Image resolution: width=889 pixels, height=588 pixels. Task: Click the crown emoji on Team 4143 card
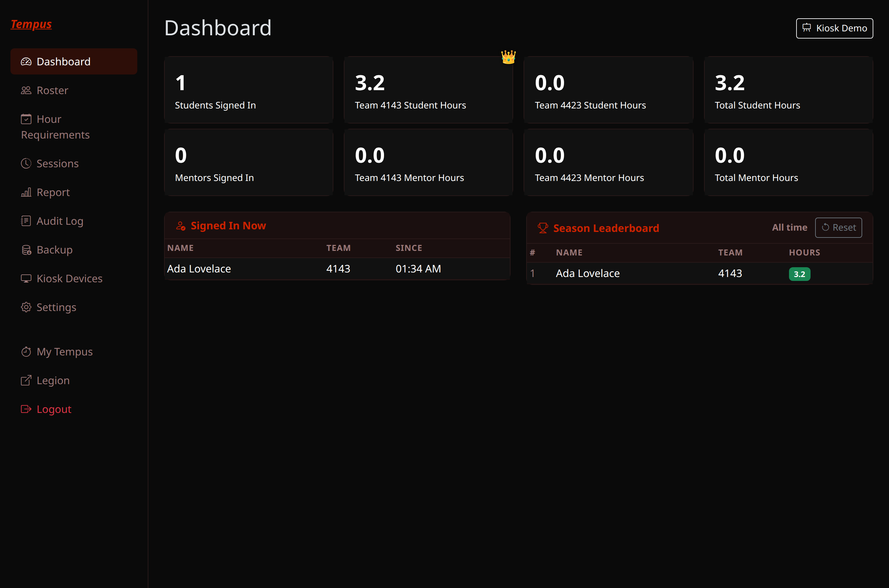click(508, 57)
